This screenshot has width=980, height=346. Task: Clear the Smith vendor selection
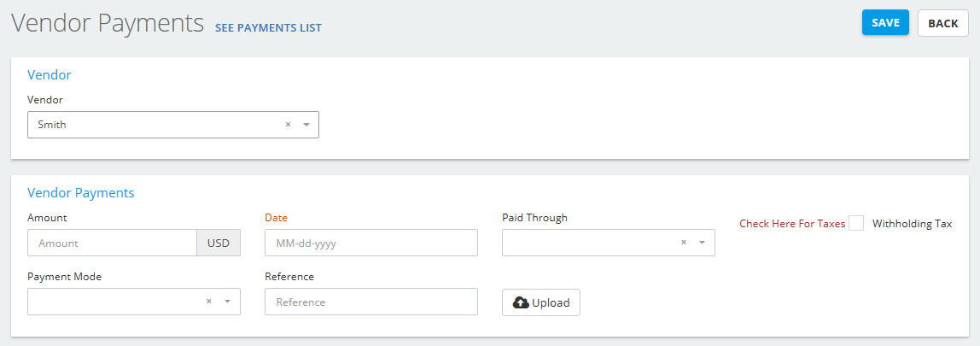(289, 125)
